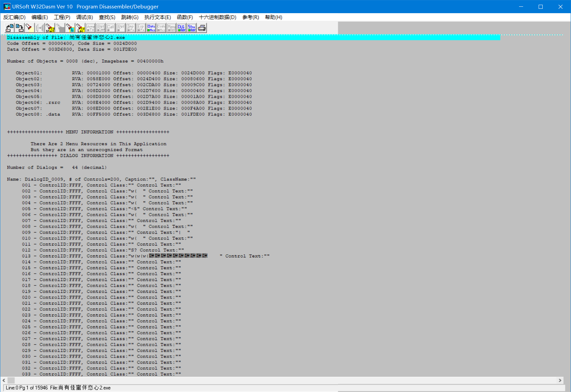This screenshot has height=392, width=571.
Task: Click control row 005 with class "<5"
Action: pyautogui.click(x=105, y=209)
